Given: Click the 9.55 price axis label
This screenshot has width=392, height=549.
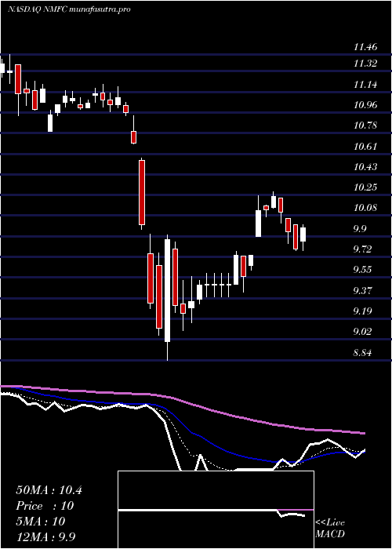Looking at the screenshot, I should (362, 270).
